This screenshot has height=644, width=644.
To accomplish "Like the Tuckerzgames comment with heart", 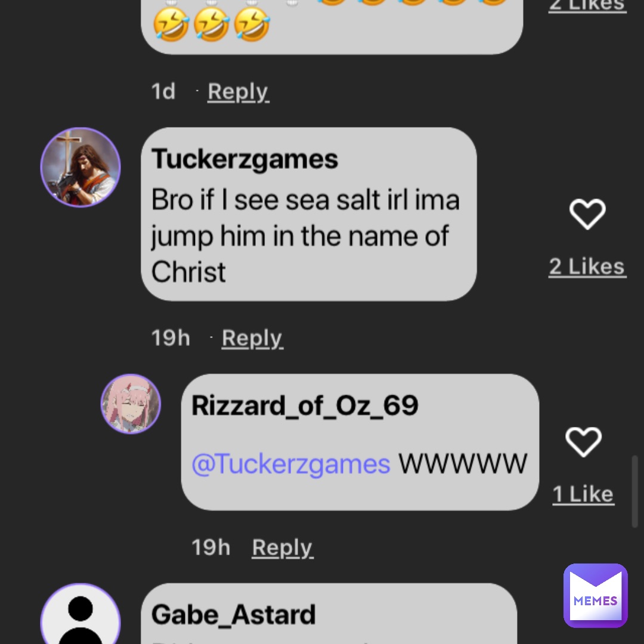I will pos(587,215).
